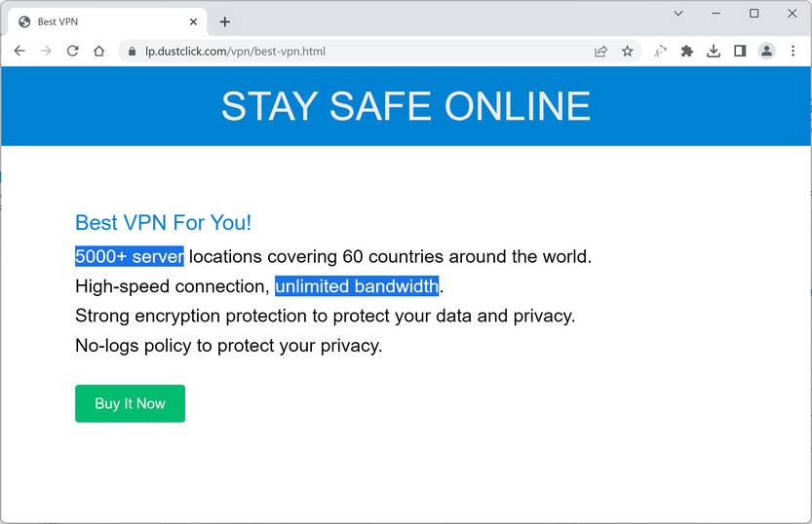Close the Best VPN tab
Viewport: 812px width, 524px height.
[194, 21]
